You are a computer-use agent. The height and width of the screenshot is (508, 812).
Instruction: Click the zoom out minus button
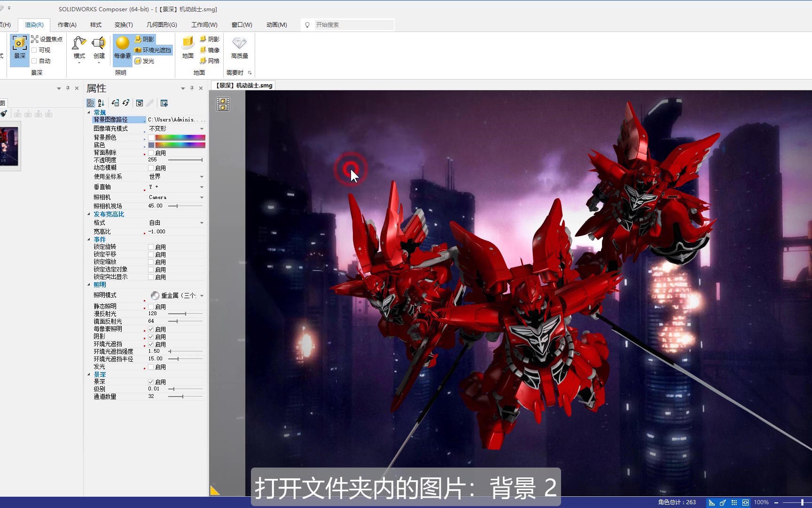(776, 502)
